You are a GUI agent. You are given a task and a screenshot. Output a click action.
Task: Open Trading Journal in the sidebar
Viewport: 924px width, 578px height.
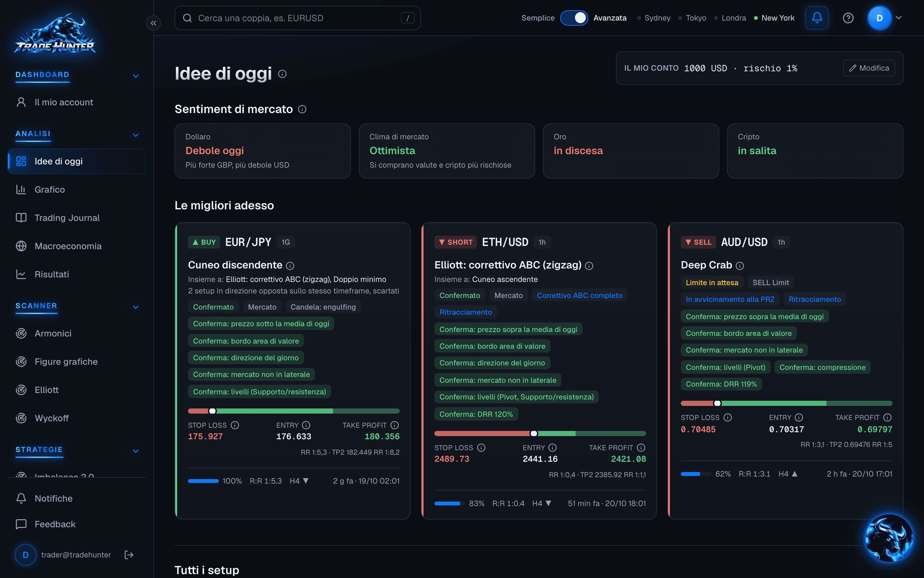(x=76, y=218)
